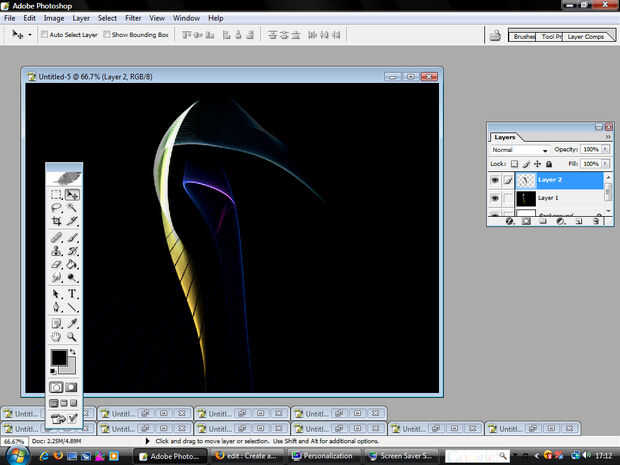Select the Zoom tool in toolbox
Image resolution: width=620 pixels, height=465 pixels.
(73, 337)
